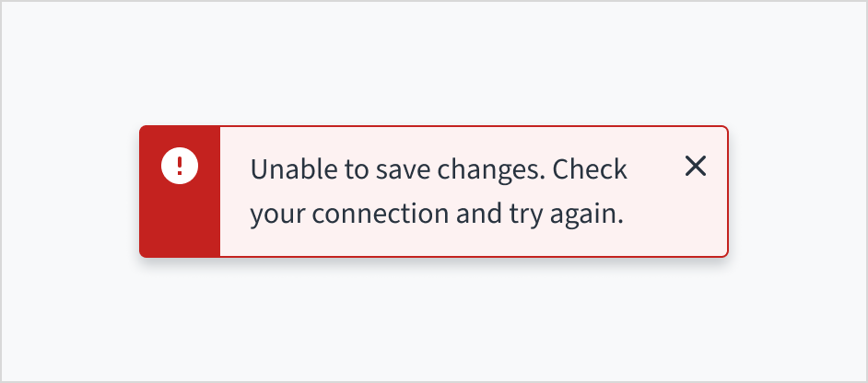Click the gray background below the error toast

pos(433,318)
